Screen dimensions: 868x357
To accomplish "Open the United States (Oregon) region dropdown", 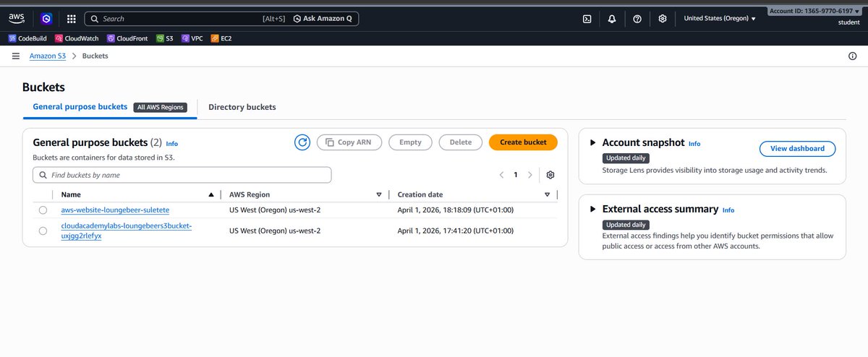I will tap(720, 19).
